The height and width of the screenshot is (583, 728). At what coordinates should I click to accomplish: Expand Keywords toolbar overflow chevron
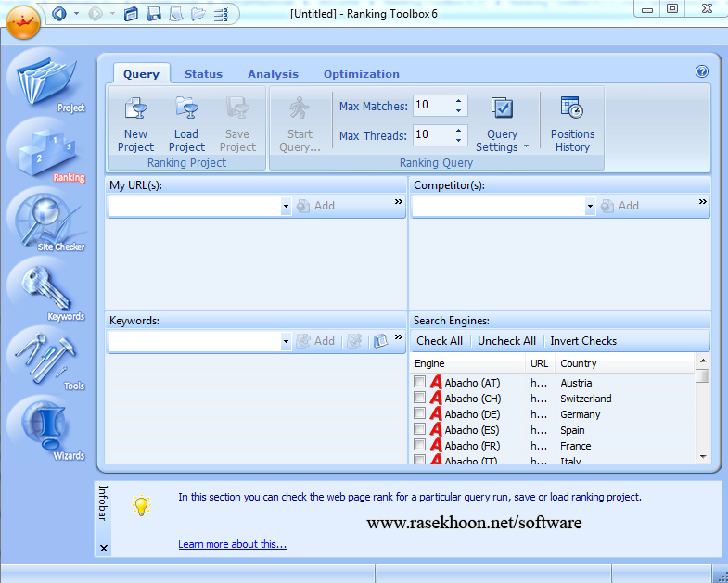coord(399,337)
